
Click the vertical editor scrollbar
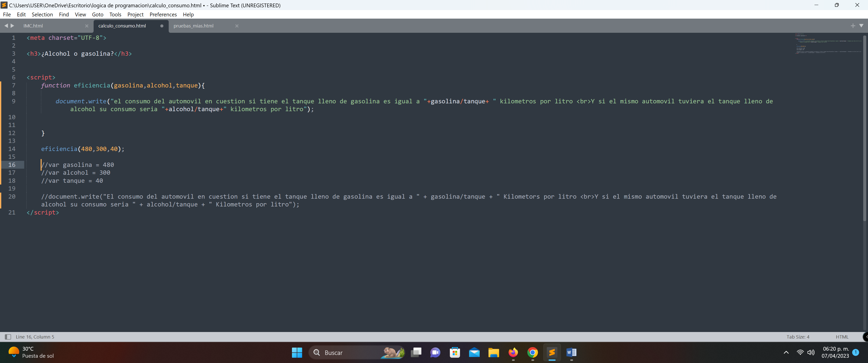(x=865, y=128)
